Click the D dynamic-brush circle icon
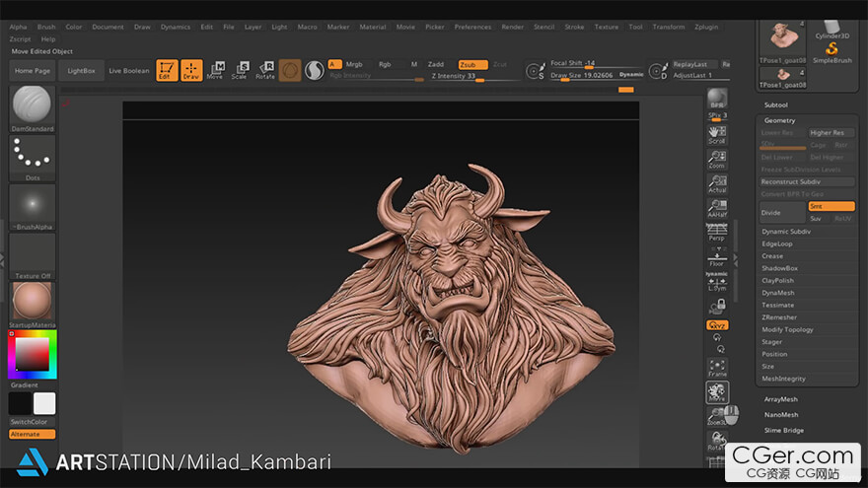The height and width of the screenshot is (488, 868). point(658,71)
